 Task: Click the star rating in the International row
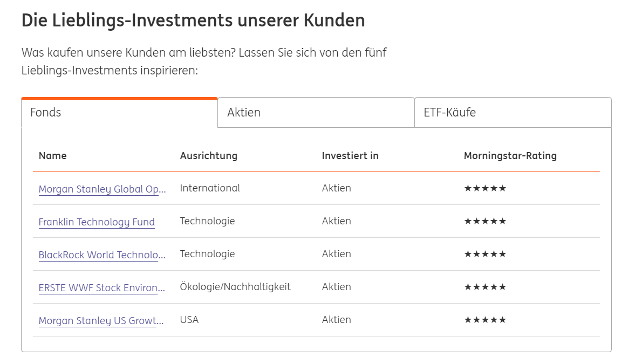coord(485,188)
